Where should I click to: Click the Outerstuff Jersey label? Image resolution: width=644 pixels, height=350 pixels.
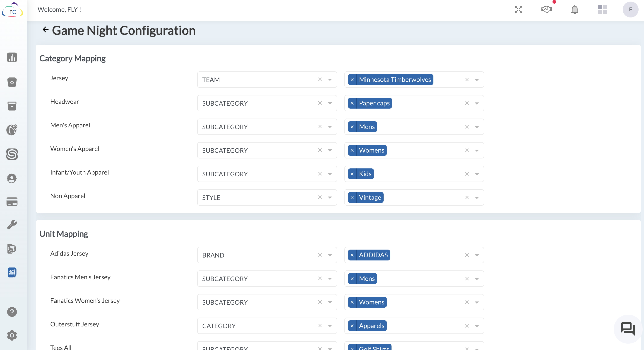[x=74, y=324]
